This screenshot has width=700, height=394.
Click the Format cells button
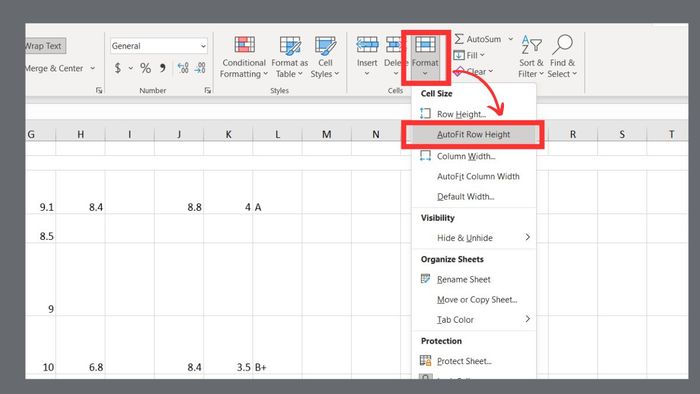tap(425, 57)
